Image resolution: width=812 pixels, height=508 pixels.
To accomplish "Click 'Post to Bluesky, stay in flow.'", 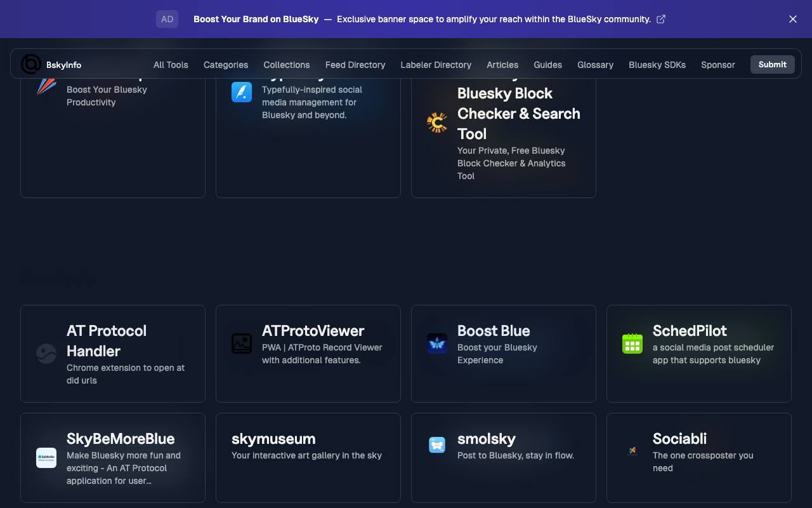I will 516,455.
